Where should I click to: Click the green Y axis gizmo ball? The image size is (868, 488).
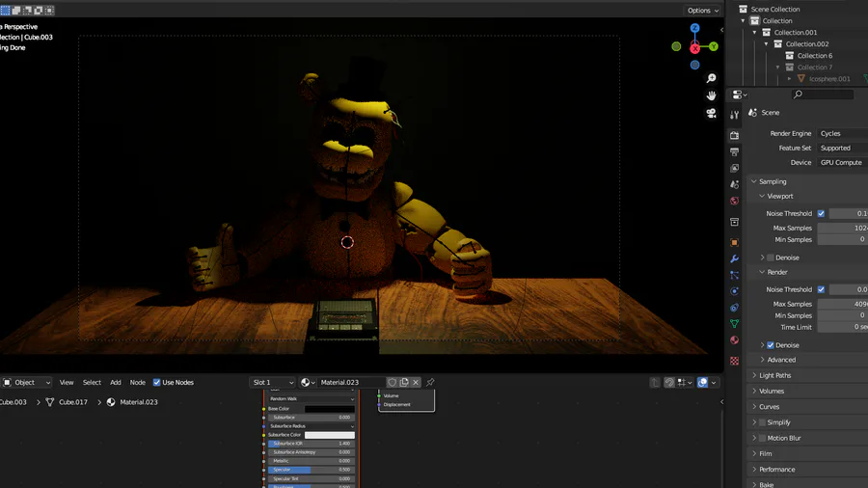pos(714,46)
